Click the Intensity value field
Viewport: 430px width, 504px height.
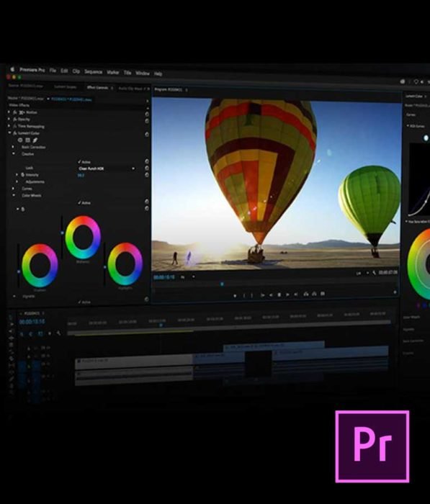[x=81, y=175]
